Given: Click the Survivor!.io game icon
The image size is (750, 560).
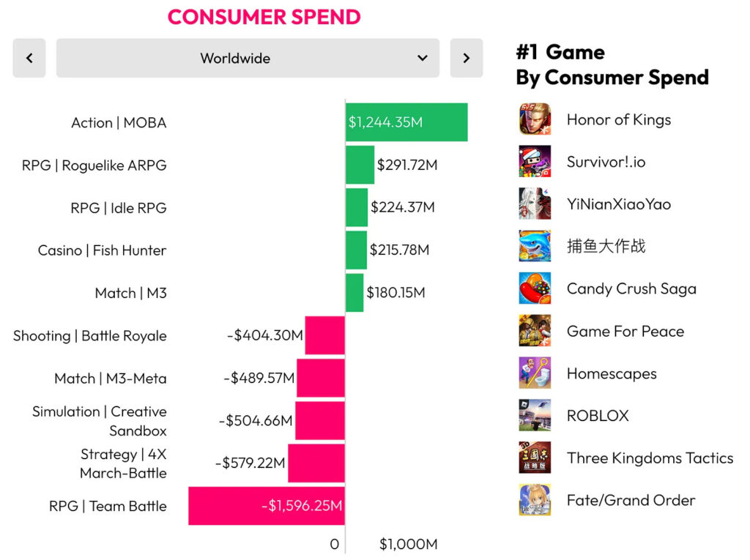Looking at the screenshot, I should (x=535, y=162).
